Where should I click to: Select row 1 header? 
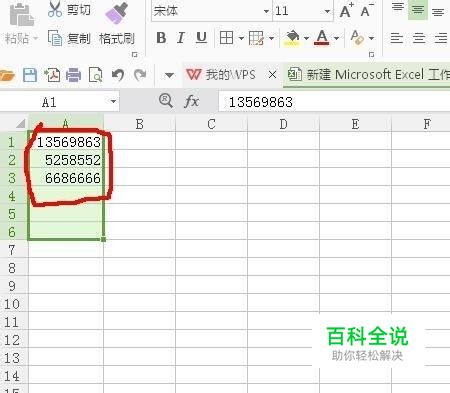pyautogui.click(x=13, y=142)
